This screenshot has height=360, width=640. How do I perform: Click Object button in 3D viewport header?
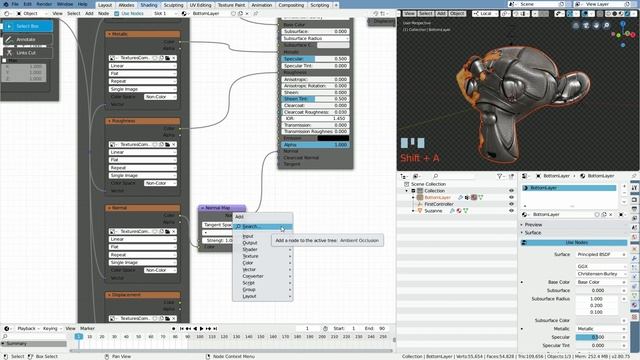tap(457, 13)
